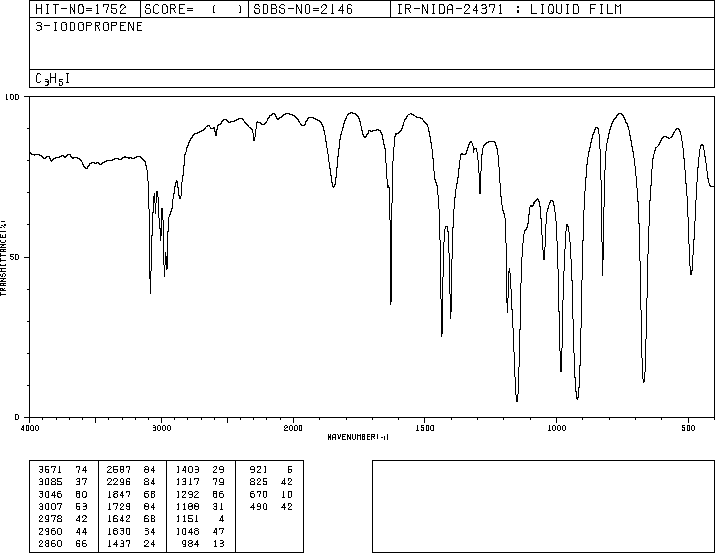The width and height of the screenshot is (715, 553).
Task: Select peak table entry 490
Action: [259, 506]
